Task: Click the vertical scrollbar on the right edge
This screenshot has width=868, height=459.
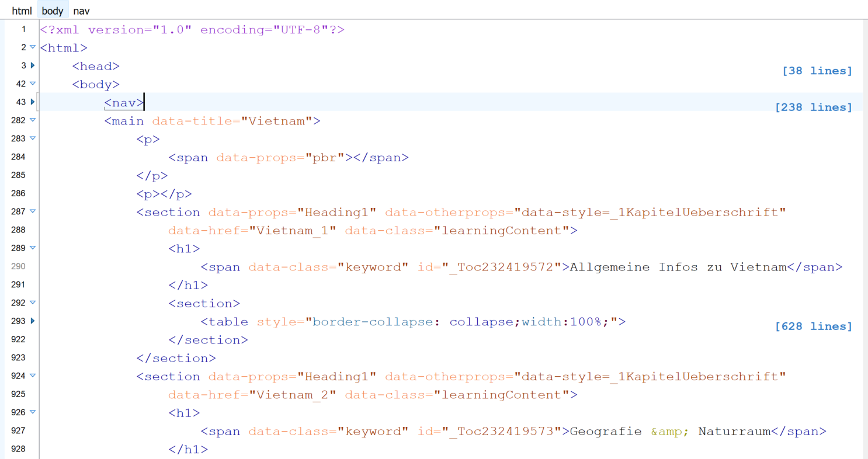Action: pos(865,239)
